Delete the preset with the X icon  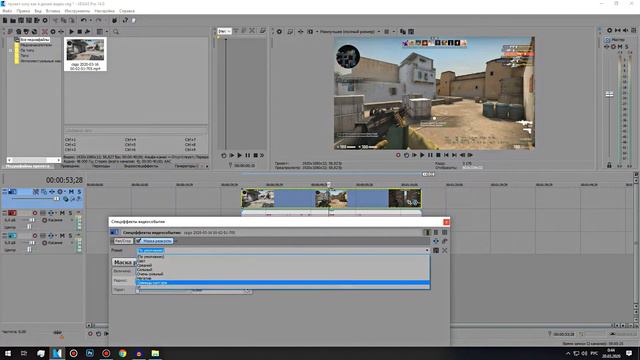click(x=444, y=250)
